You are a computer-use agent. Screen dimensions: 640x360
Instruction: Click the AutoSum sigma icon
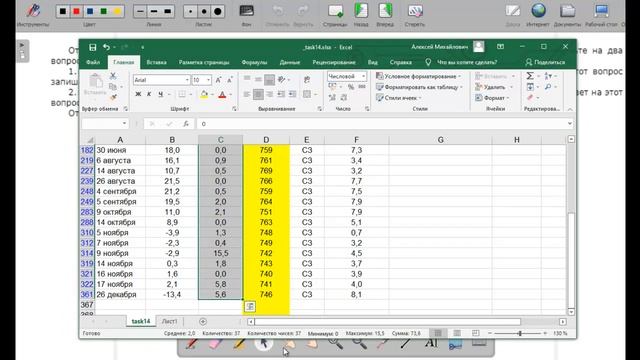tap(530, 76)
